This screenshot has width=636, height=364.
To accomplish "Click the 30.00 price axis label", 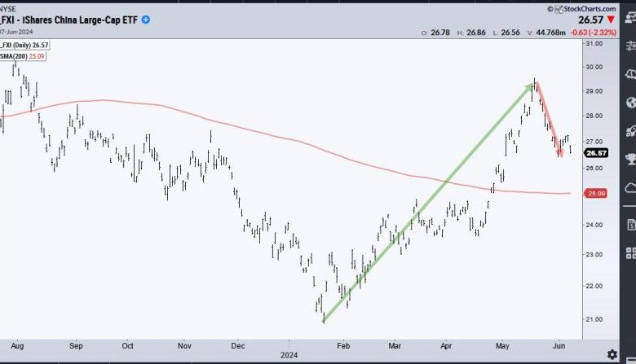I will pyautogui.click(x=594, y=67).
